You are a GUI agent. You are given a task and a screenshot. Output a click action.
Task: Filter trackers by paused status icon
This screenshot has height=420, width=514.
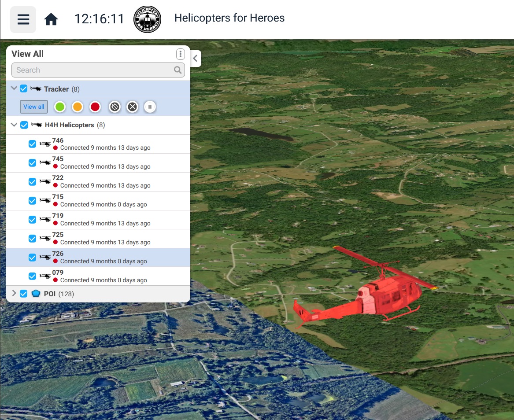[x=150, y=107]
